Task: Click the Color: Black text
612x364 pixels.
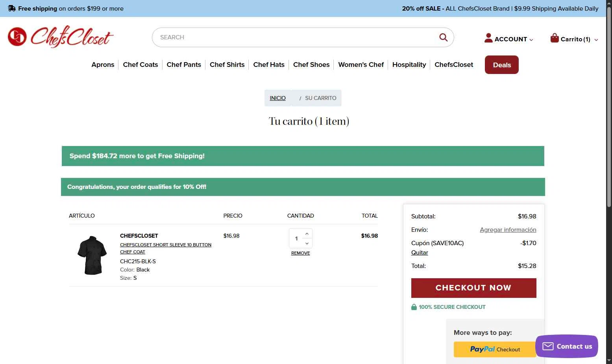Action: click(x=135, y=270)
